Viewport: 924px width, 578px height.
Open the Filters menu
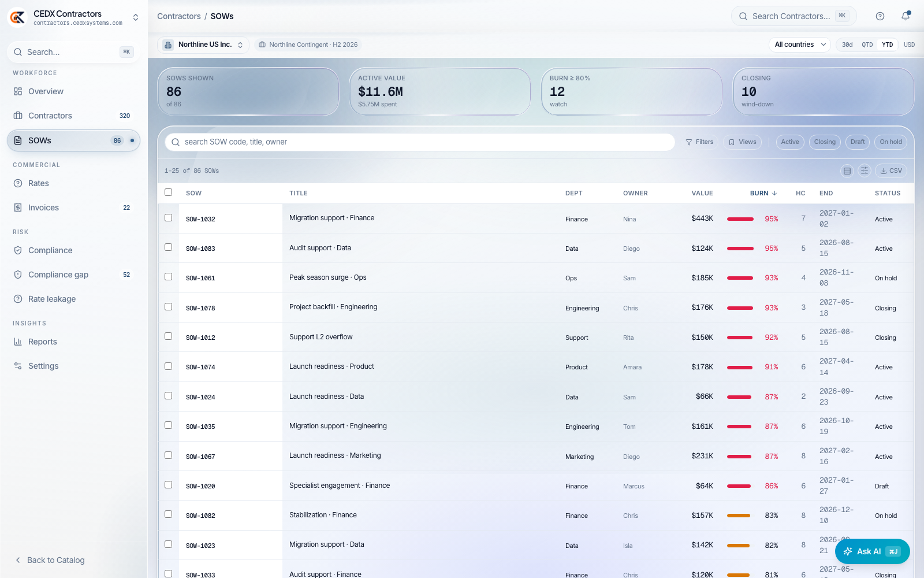point(699,142)
